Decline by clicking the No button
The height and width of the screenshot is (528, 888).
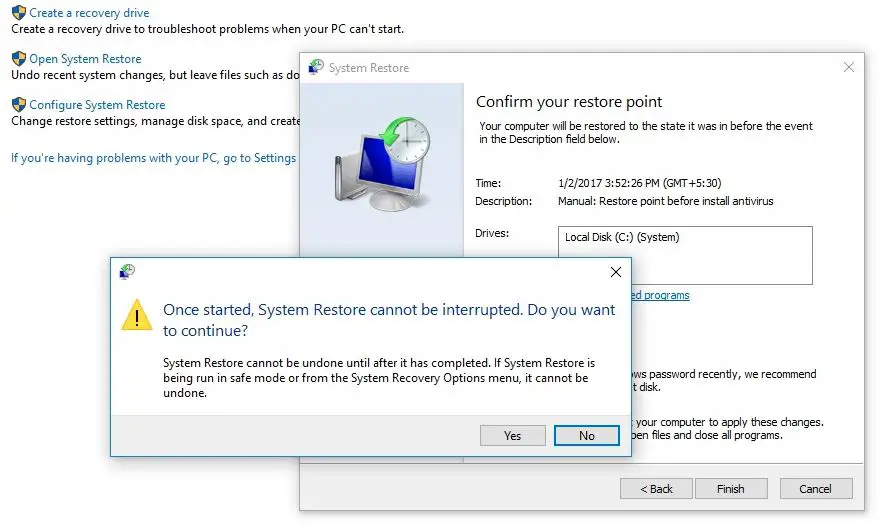click(587, 436)
